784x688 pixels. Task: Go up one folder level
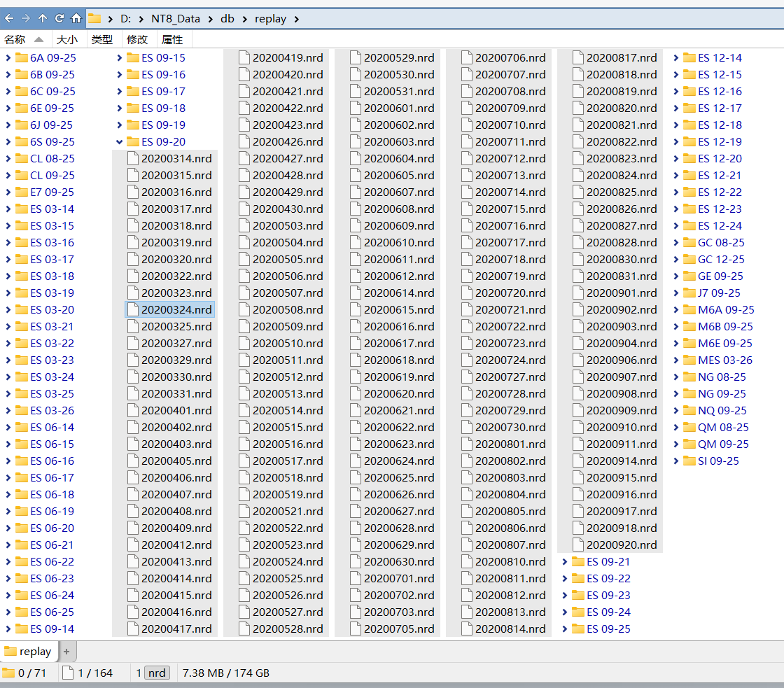pyautogui.click(x=43, y=18)
